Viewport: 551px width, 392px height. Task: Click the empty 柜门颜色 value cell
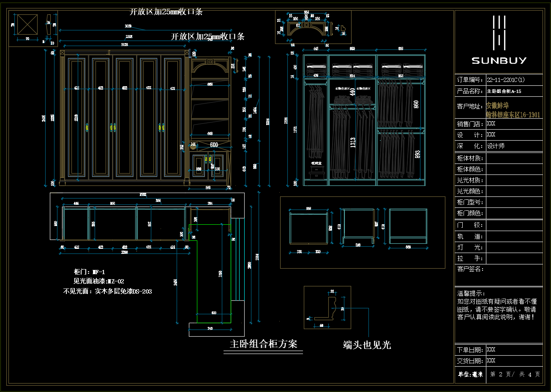(514, 213)
